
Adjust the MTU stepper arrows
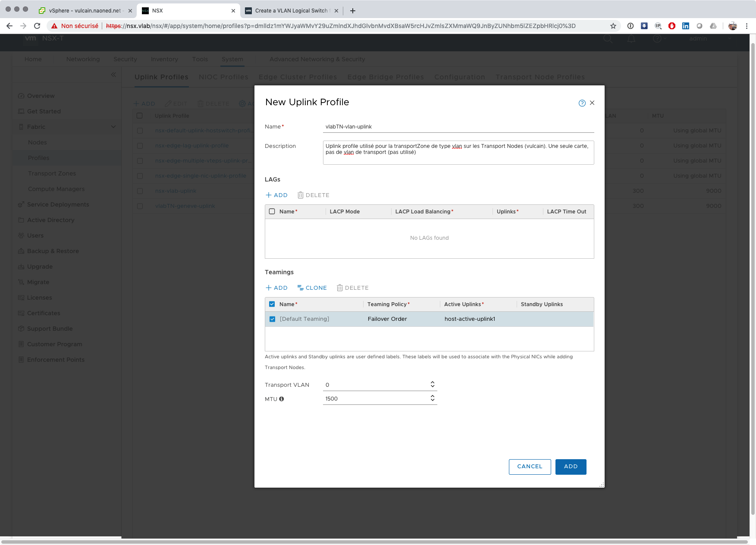[x=432, y=398]
